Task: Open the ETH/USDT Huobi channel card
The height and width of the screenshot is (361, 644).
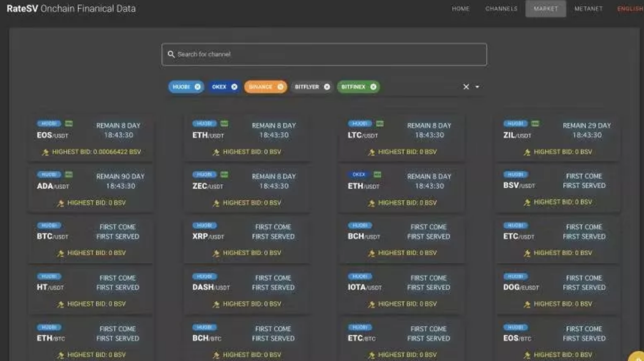Action: tap(247, 138)
